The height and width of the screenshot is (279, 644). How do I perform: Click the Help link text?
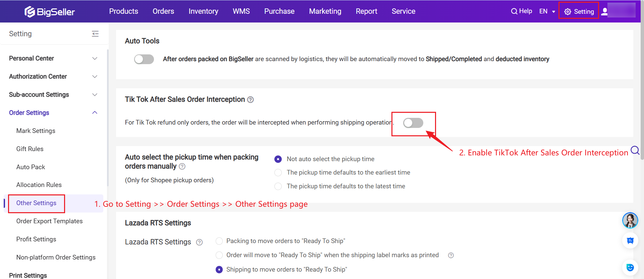click(x=526, y=11)
